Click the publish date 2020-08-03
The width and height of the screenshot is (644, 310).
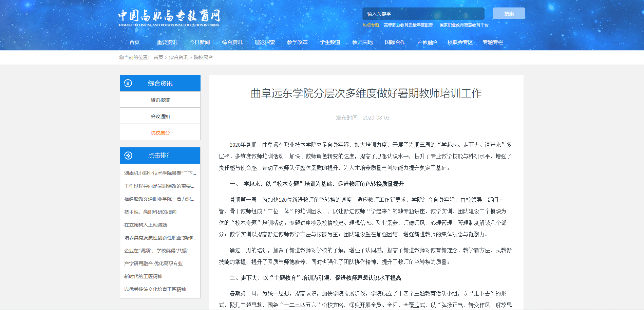[376, 118]
